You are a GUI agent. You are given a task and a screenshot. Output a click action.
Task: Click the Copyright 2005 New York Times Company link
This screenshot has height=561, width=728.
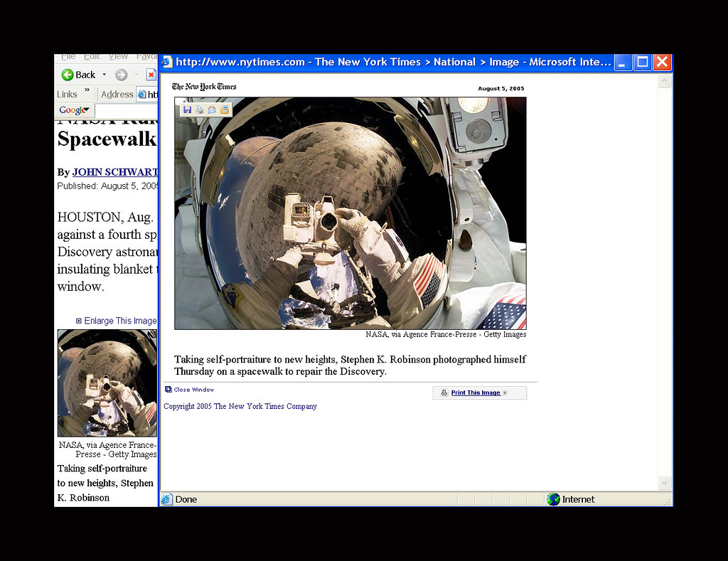point(240,407)
